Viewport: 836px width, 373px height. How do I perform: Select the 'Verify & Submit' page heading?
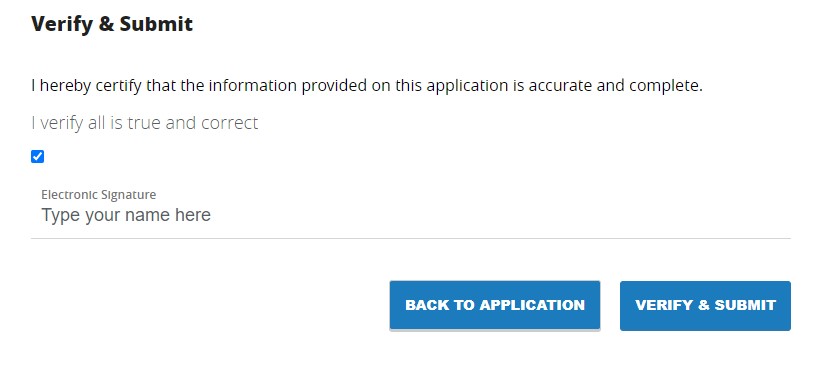[x=112, y=25]
